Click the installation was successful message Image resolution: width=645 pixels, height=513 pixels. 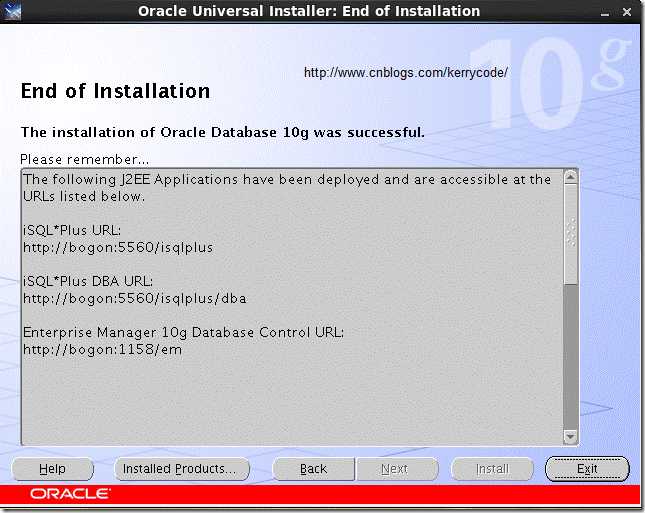[223, 132]
